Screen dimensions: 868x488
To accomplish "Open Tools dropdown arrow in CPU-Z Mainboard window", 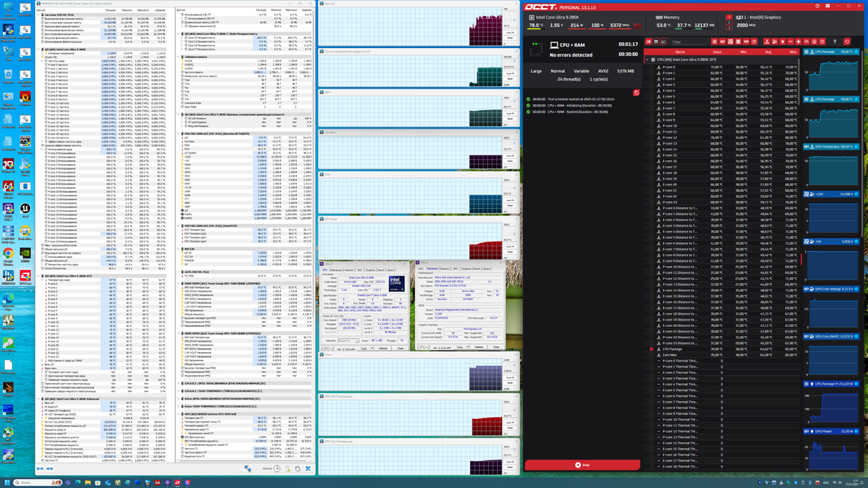I will click(468, 347).
